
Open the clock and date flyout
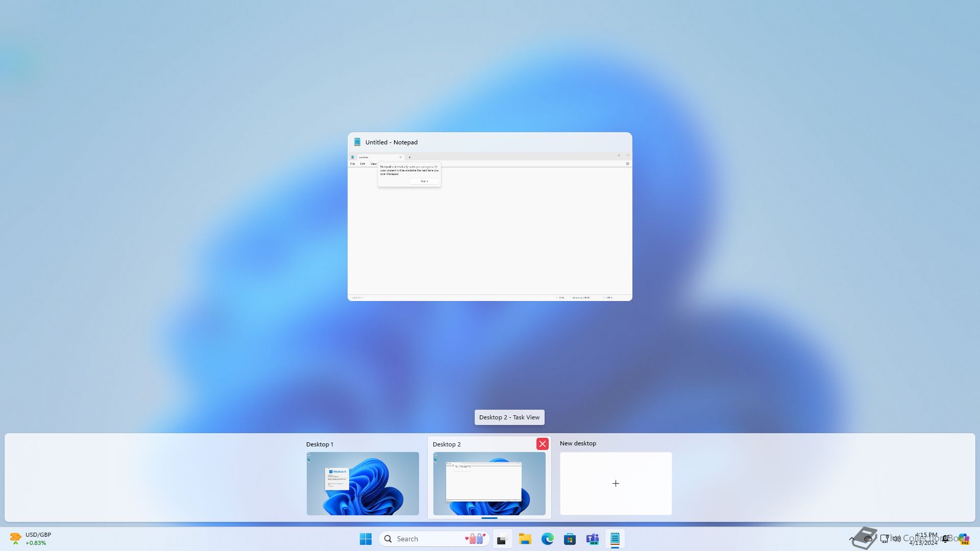tap(923, 539)
